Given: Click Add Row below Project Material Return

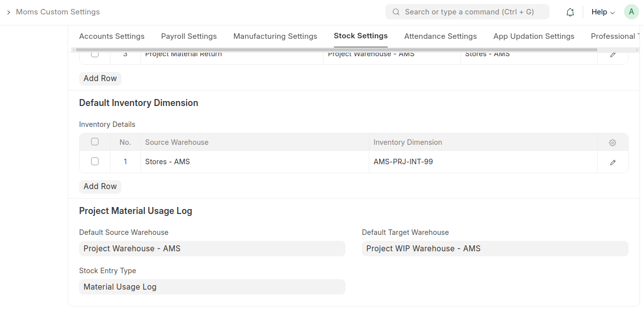Looking at the screenshot, I should tap(100, 78).
